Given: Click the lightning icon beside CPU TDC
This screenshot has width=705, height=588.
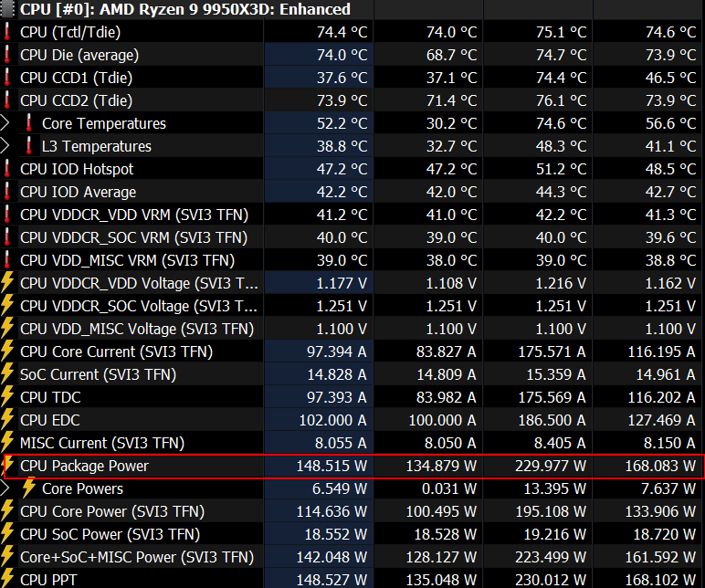Looking at the screenshot, I should tap(7, 397).
